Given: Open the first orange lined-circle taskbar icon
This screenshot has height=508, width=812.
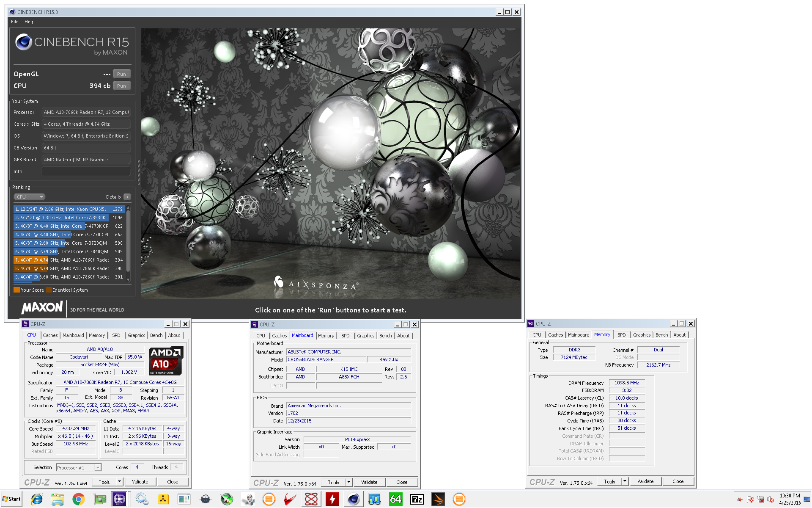Looking at the screenshot, I should 269,500.
